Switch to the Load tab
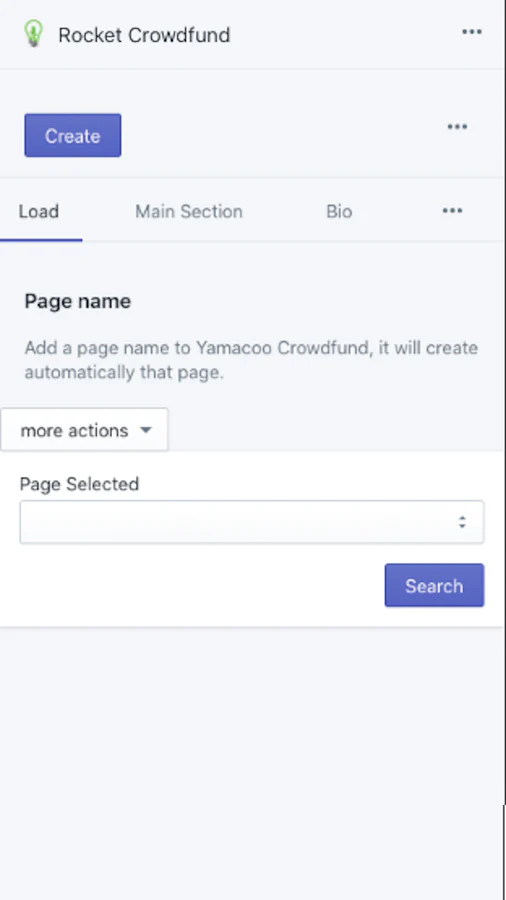 click(x=38, y=211)
